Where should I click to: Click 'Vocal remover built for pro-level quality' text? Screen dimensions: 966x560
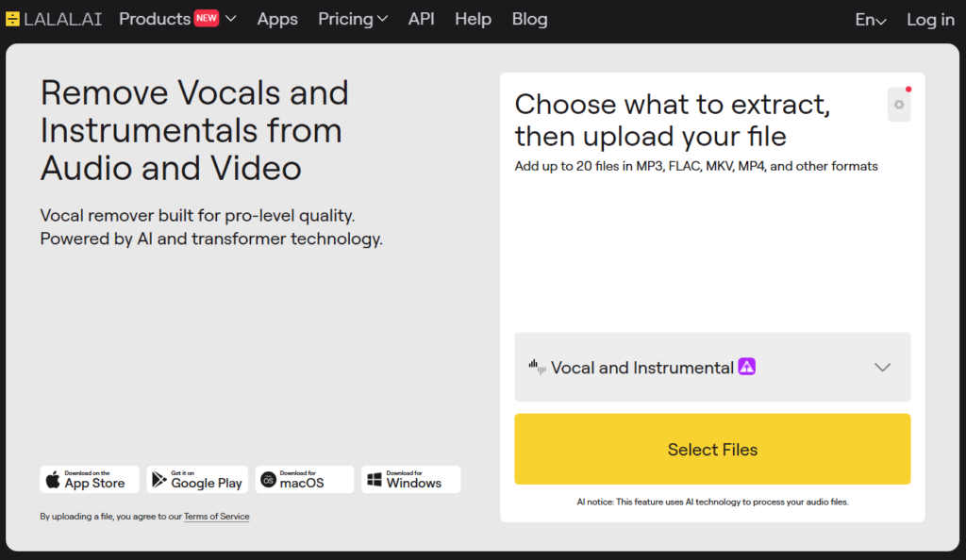(197, 215)
